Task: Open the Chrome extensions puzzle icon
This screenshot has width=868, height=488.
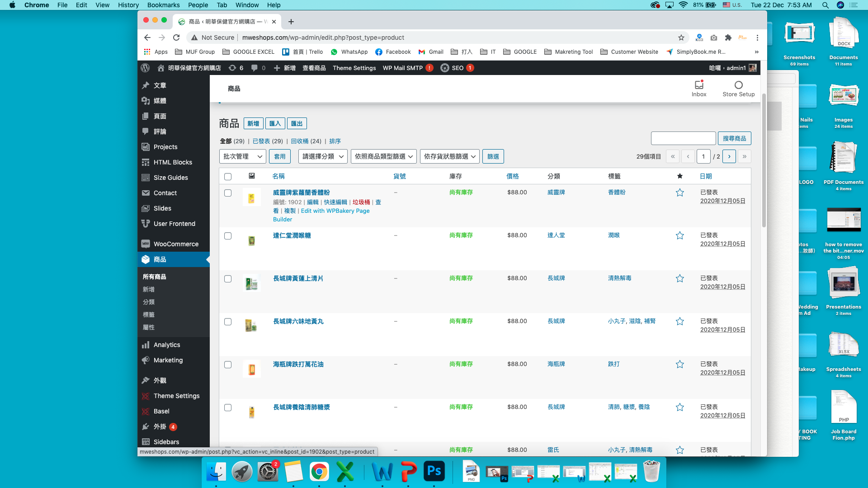Action: (x=728, y=38)
